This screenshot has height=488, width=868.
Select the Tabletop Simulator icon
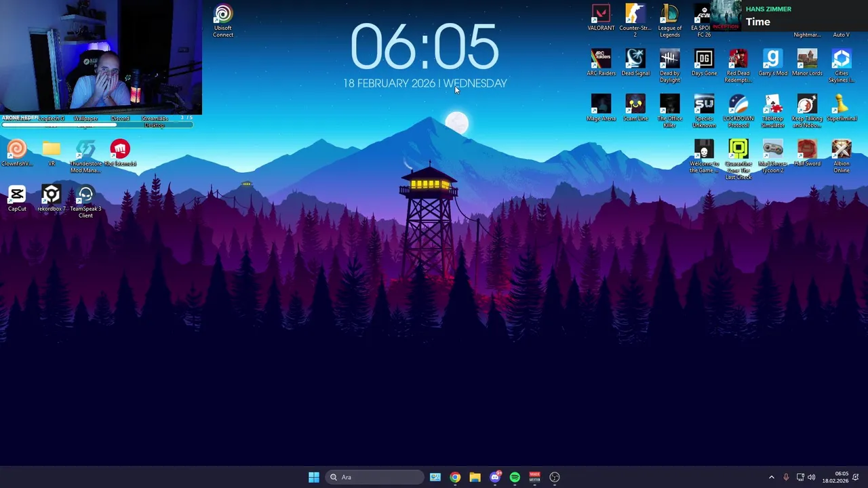point(773,111)
